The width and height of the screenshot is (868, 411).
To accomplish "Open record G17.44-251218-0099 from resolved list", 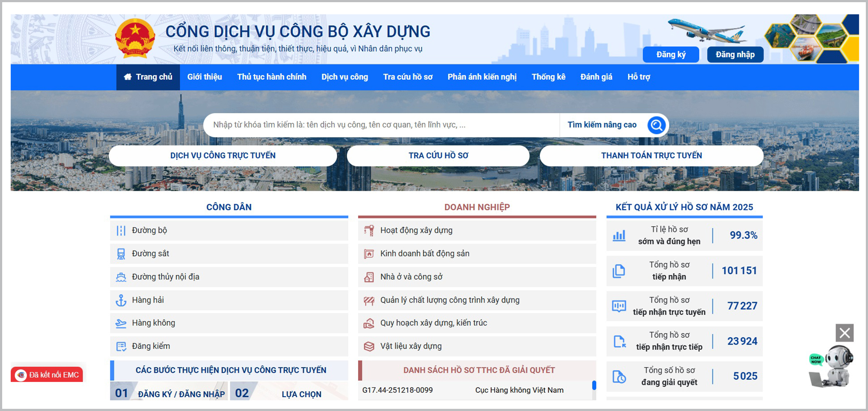I will coord(398,390).
